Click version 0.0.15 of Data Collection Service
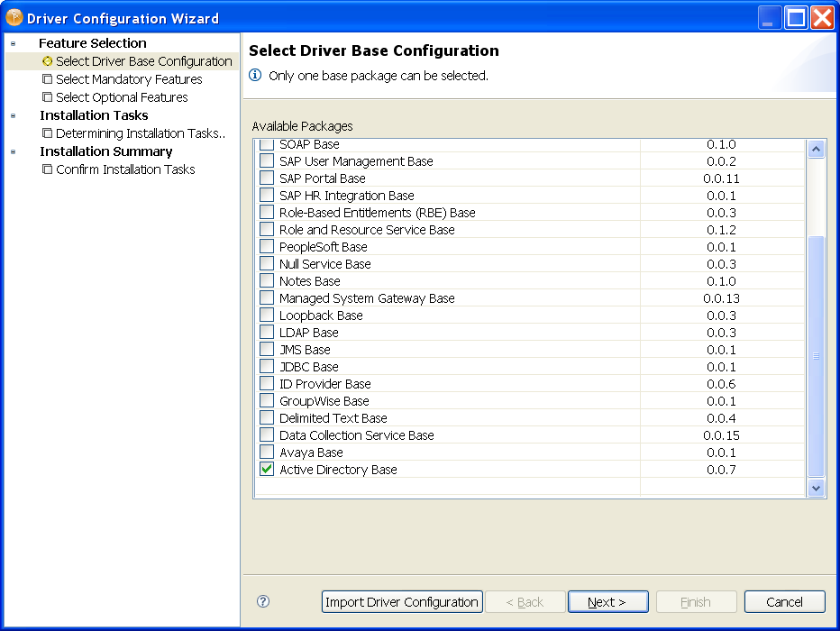Viewport: 840px width, 631px height. coord(721,435)
